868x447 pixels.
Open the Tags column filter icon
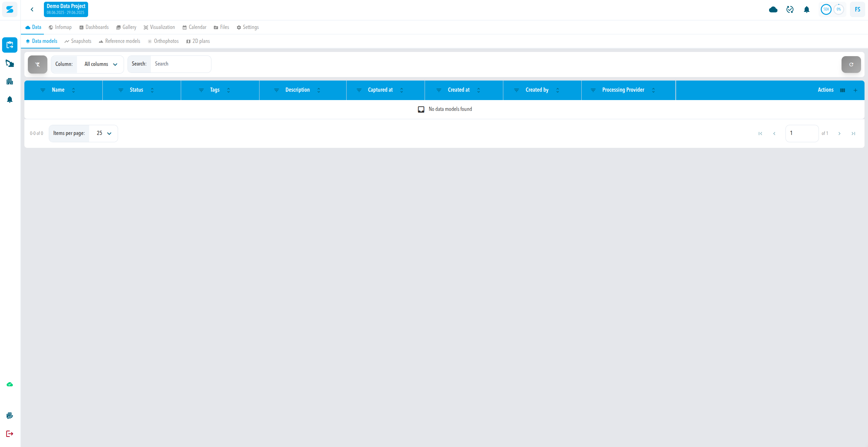click(x=201, y=90)
